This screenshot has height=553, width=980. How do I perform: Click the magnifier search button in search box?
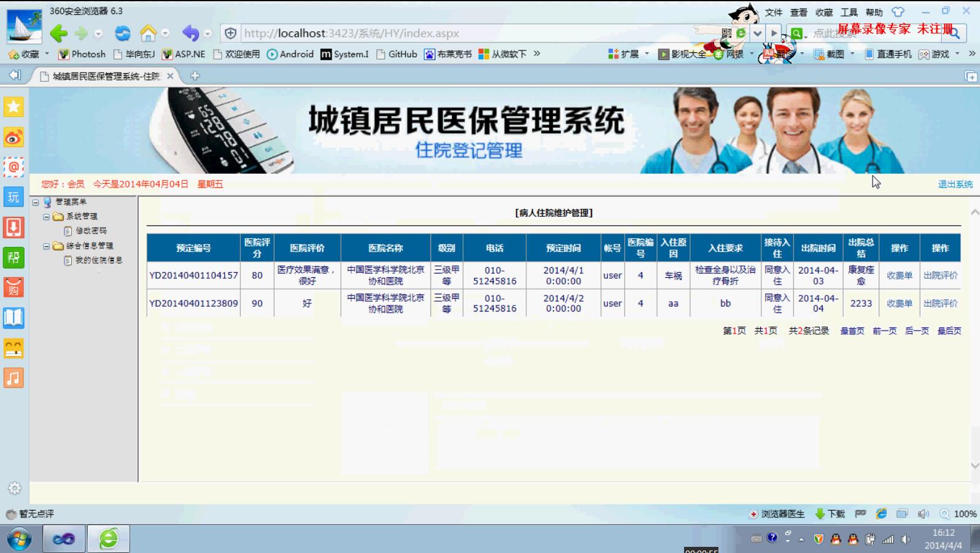click(x=954, y=33)
